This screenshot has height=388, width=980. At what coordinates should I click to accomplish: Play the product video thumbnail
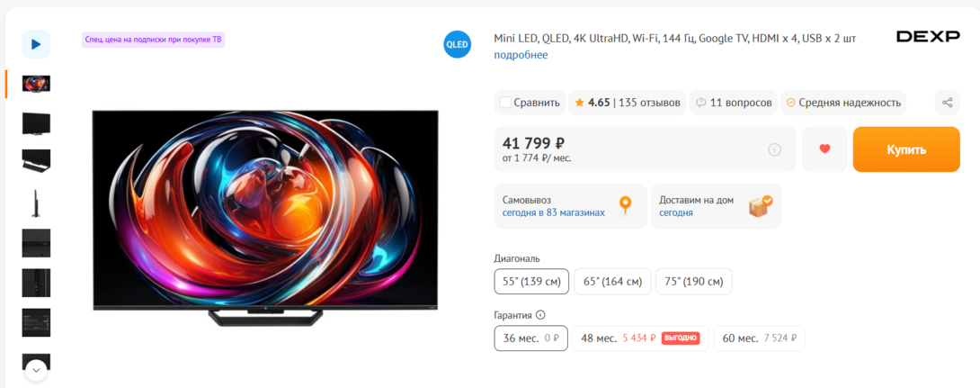[x=36, y=44]
